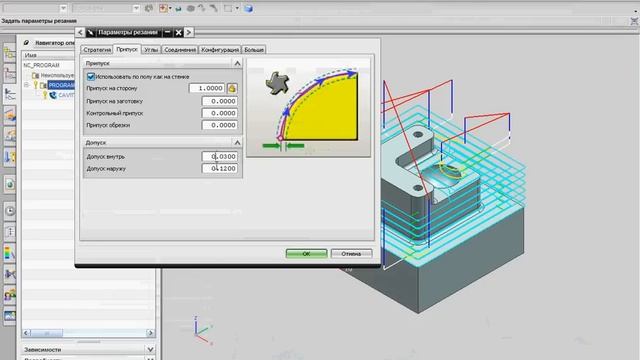Click the navigator scrollbar right arrow
Screen dimensions: 640x360
point(151,333)
